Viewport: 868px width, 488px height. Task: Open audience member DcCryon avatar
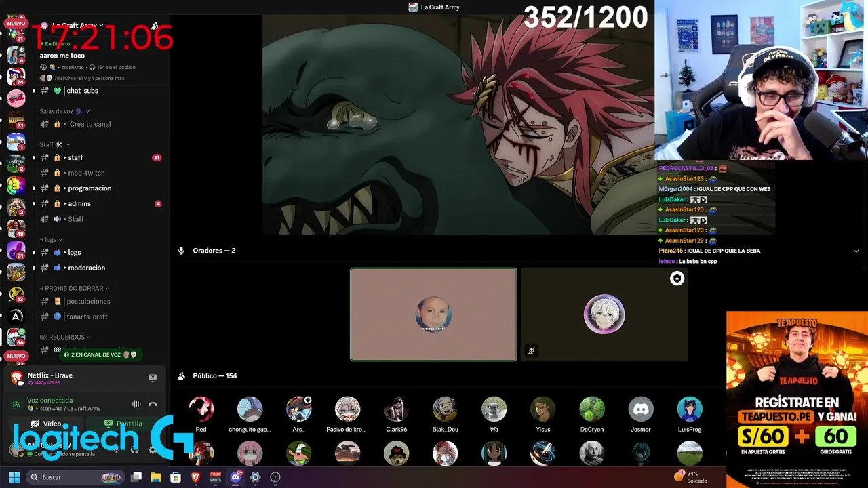591,409
